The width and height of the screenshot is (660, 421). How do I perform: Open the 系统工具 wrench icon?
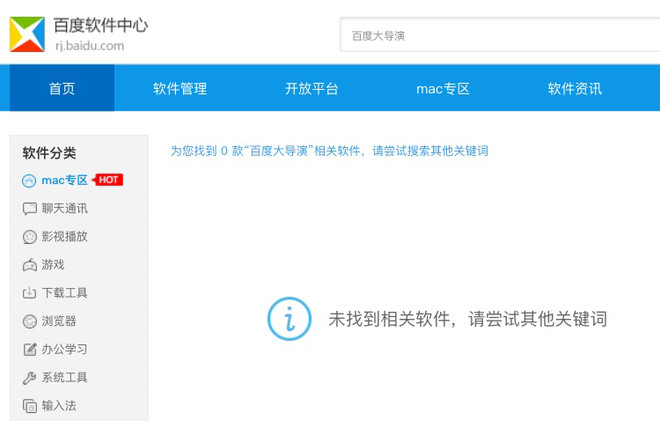tap(29, 378)
